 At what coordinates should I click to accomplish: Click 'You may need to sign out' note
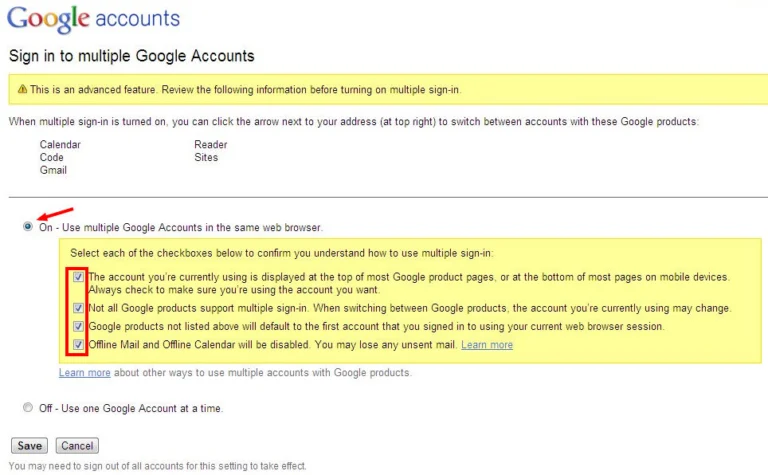(158, 466)
